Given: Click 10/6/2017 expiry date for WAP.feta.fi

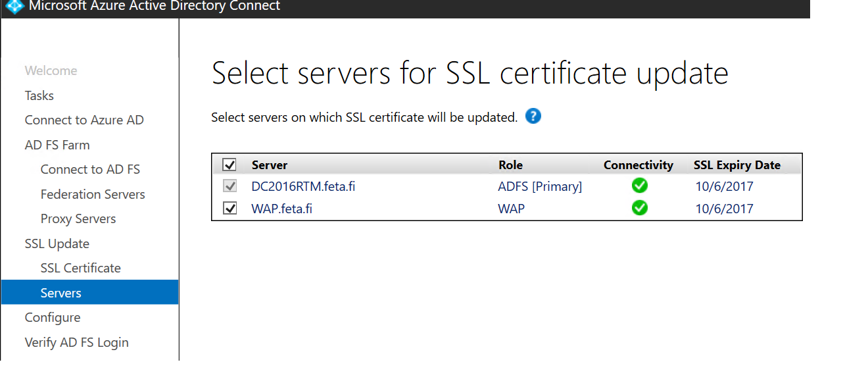Looking at the screenshot, I should [724, 209].
